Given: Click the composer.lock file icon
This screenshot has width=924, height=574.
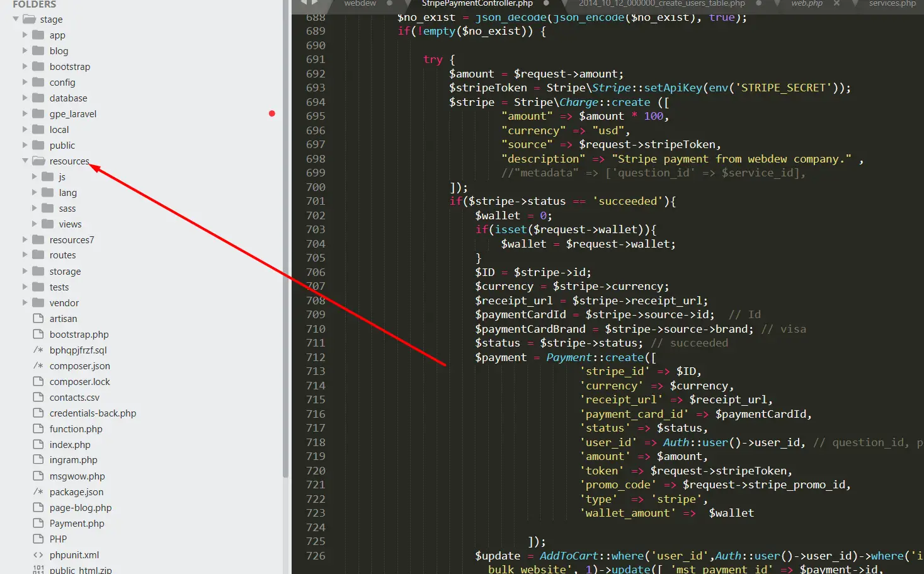Looking at the screenshot, I should click(38, 381).
